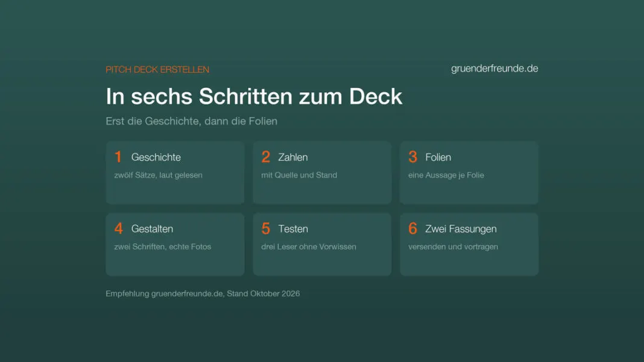
Task: Click the orange number 5 in Testen card
Action: [x=266, y=228]
